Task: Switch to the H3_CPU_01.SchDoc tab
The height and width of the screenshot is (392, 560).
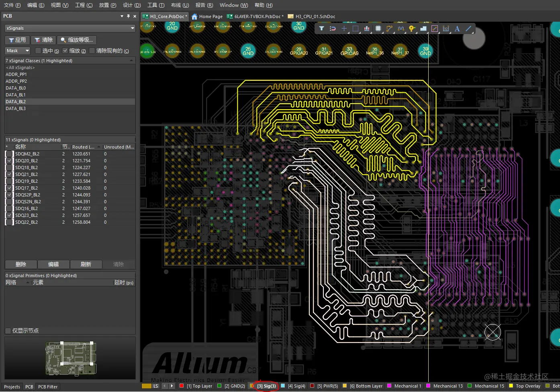Action: (x=315, y=16)
